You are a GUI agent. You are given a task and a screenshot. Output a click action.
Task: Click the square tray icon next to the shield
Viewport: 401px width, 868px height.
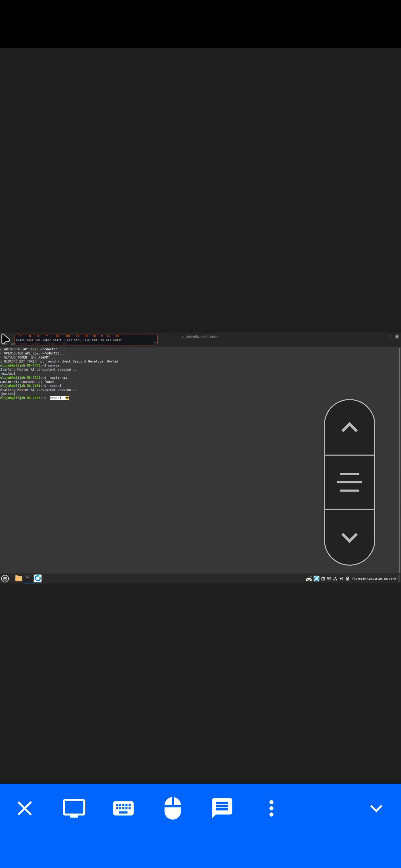point(323,579)
